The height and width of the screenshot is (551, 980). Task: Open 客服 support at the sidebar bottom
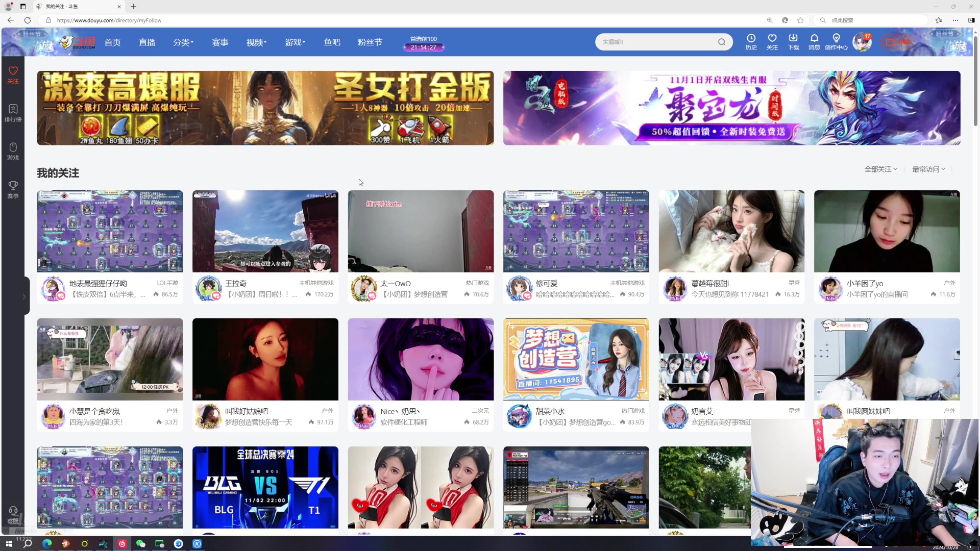click(13, 514)
